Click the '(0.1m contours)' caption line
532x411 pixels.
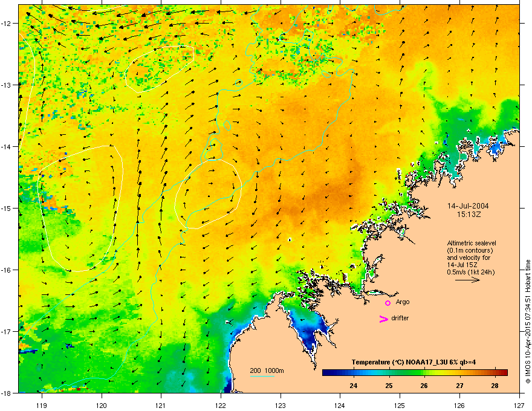click(x=470, y=250)
